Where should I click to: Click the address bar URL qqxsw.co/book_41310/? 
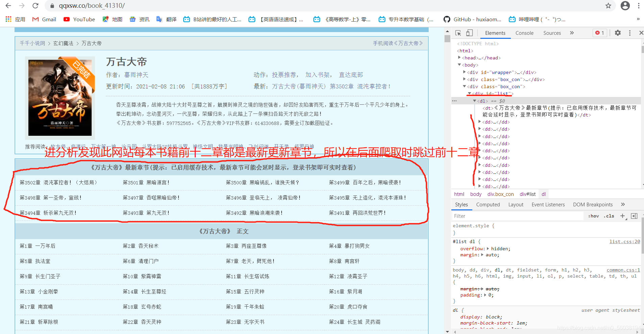point(92,5)
